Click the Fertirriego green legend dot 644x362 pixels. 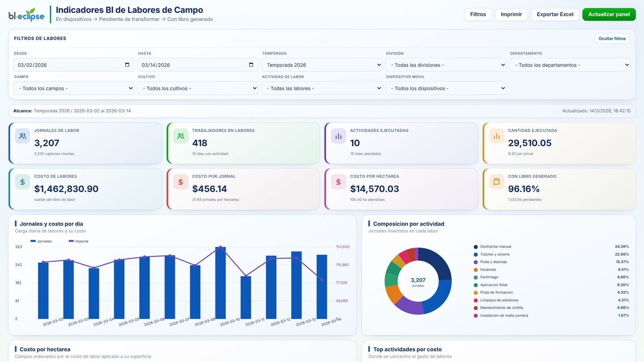pyautogui.click(x=475, y=277)
